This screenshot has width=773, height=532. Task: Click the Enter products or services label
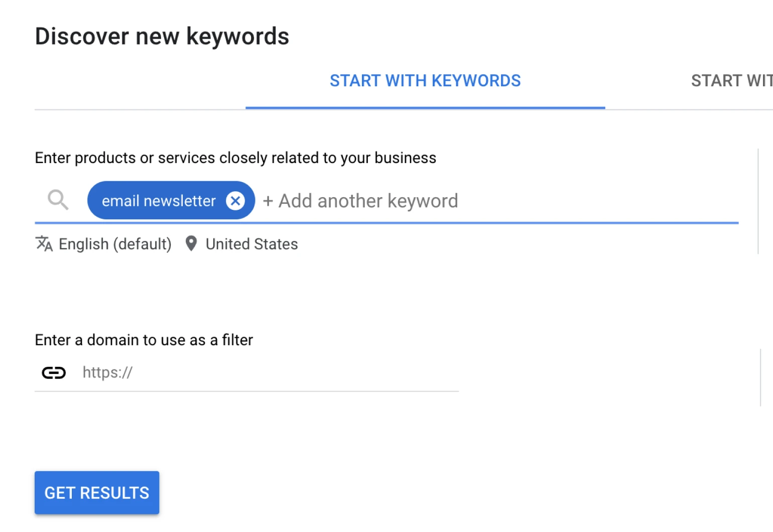click(235, 158)
